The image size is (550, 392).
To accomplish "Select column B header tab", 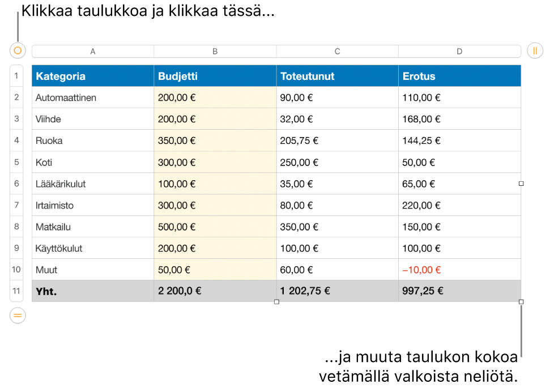I will (x=215, y=51).
